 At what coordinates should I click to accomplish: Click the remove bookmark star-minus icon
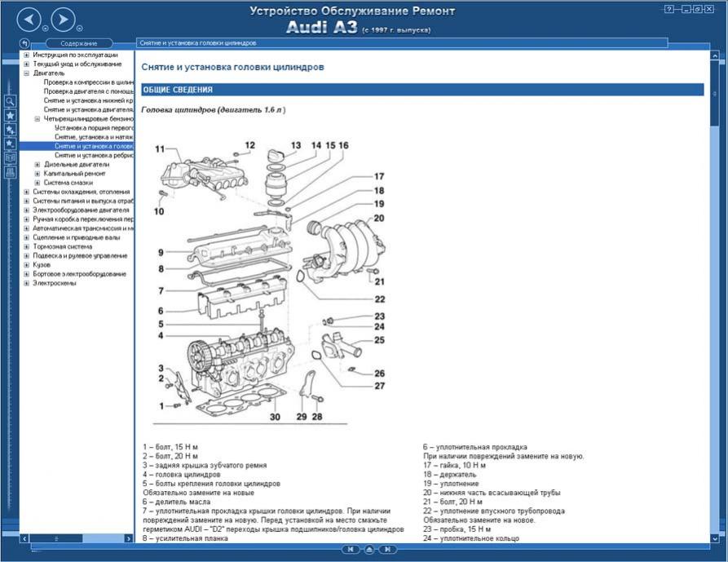(x=11, y=144)
